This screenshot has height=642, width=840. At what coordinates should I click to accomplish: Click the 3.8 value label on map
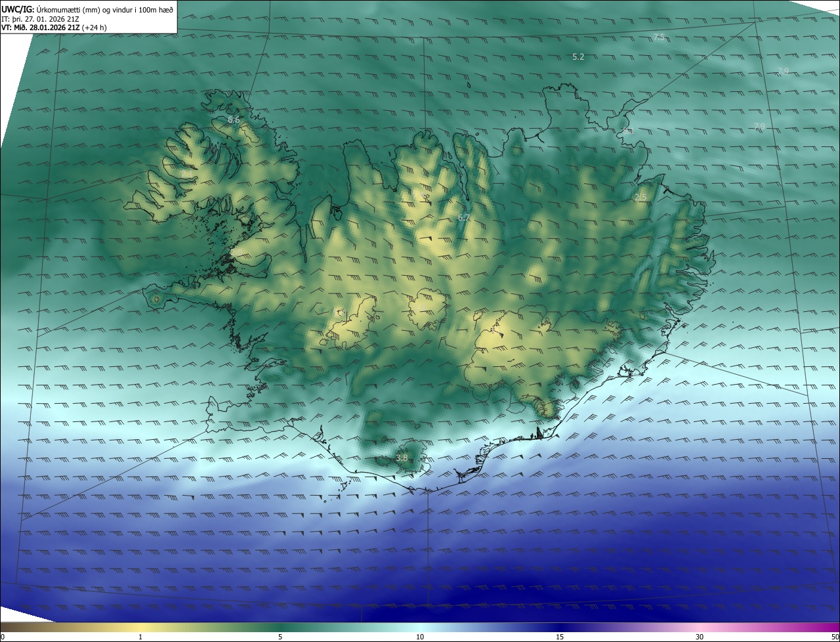(402, 458)
